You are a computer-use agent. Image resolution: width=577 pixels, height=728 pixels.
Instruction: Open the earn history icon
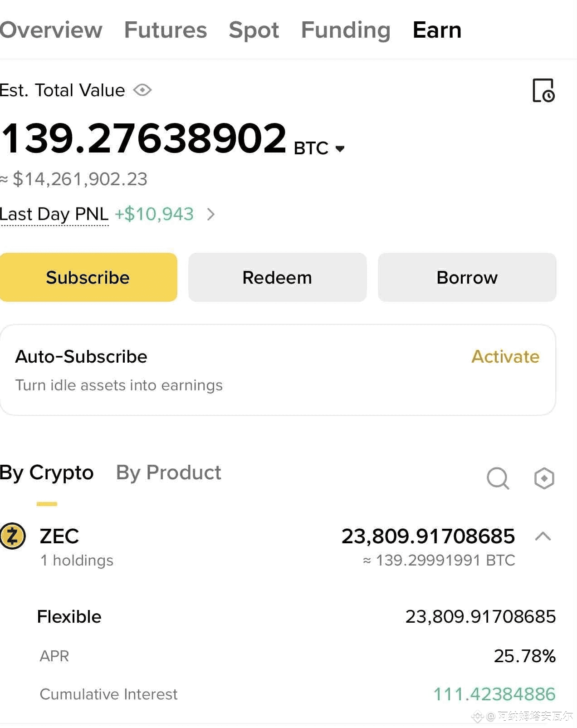[x=543, y=90]
